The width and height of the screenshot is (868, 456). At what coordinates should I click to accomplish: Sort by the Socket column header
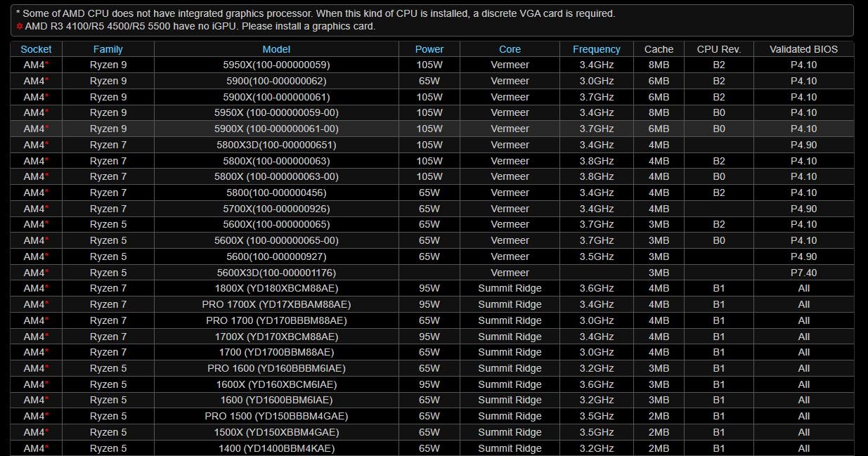(36, 49)
